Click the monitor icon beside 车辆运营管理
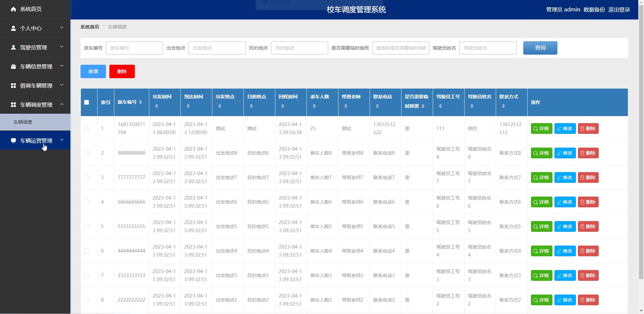Image resolution: width=644 pixels, height=314 pixels. coord(13,141)
